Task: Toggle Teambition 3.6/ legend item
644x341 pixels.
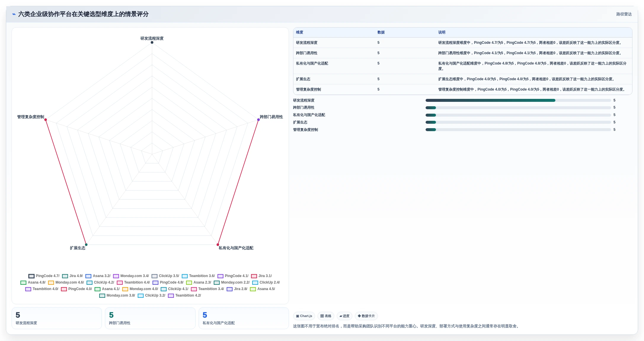Action: click(x=198, y=276)
